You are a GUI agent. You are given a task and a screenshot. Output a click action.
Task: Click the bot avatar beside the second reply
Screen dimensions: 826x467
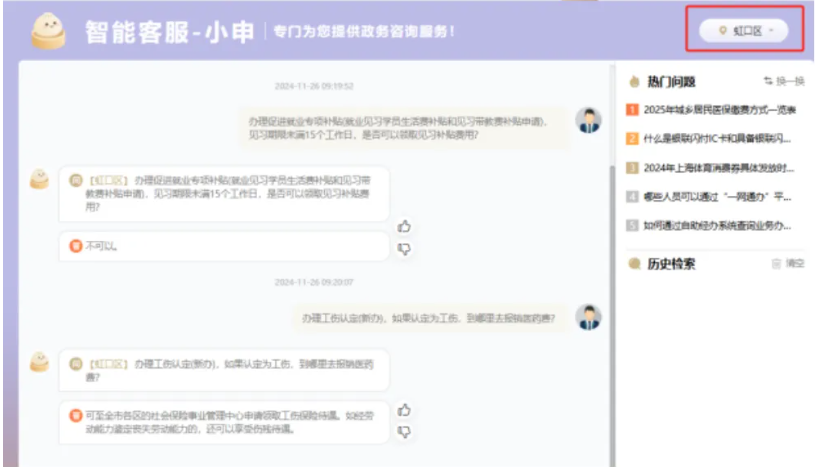[40, 362]
